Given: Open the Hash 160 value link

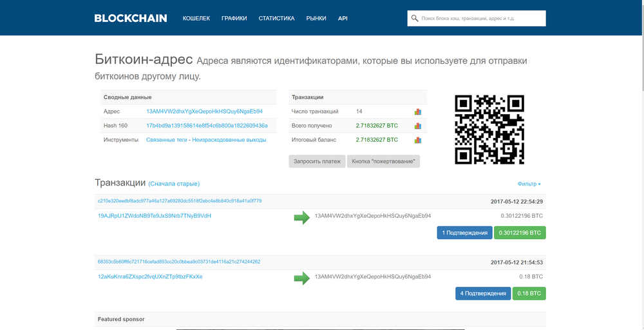Looking at the screenshot, I should click(x=207, y=126).
